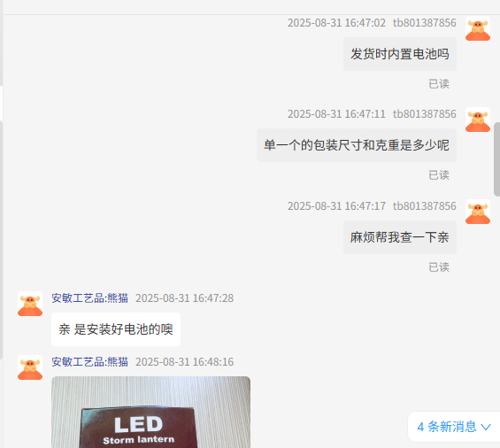
Task: Click buyer avatar beside 16:47:11 message
Action: [x=477, y=120]
